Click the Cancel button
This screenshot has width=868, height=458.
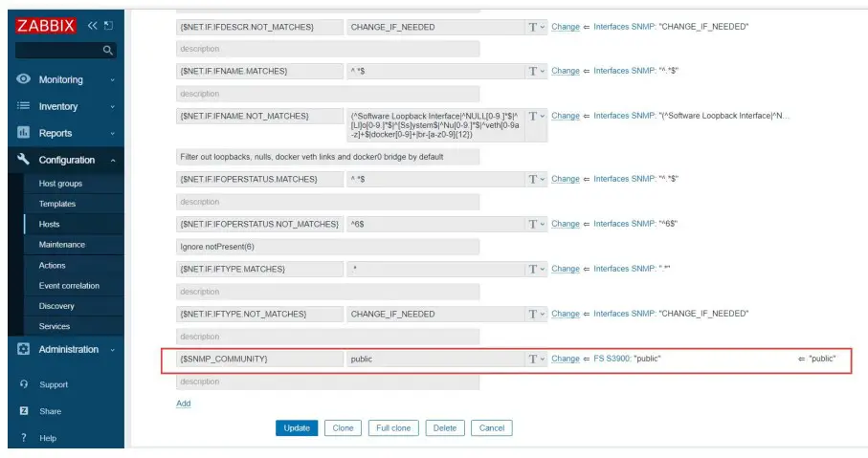[x=492, y=428]
